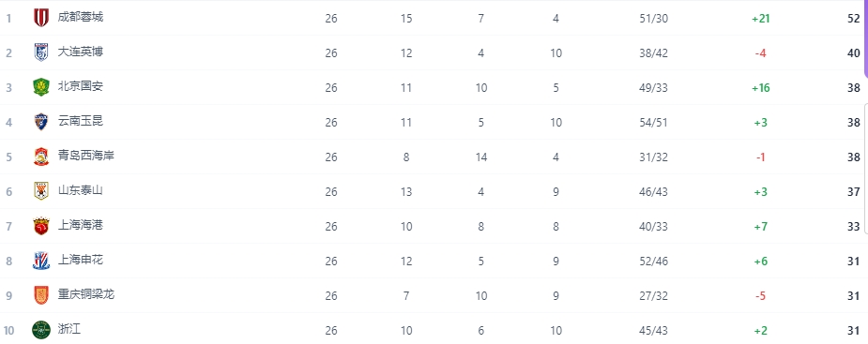
Task: Click the 山东泰山 team logo
Action: click(x=41, y=191)
